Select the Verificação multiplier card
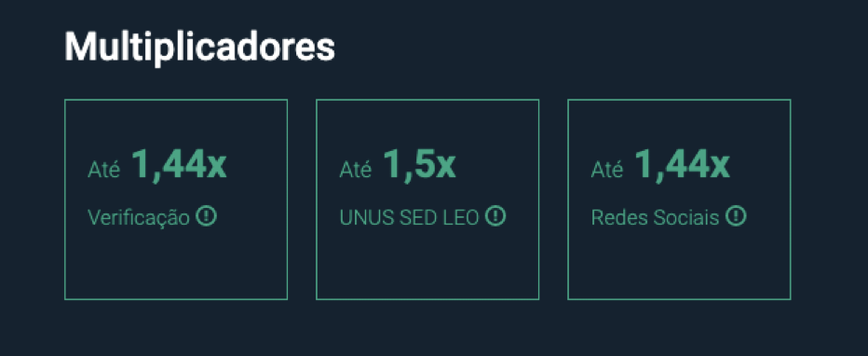Image resolution: width=868 pixels, height=356 pixels. point(176,199)
